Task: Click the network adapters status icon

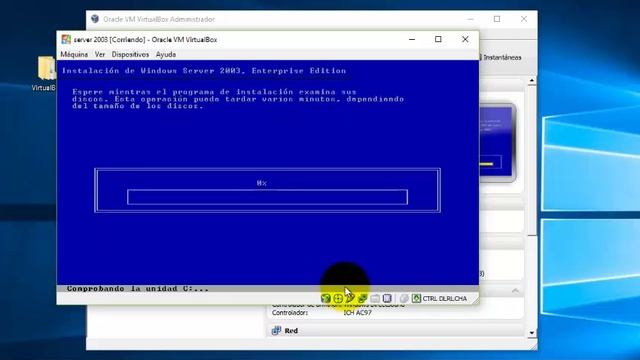Action: click(362, 298)
